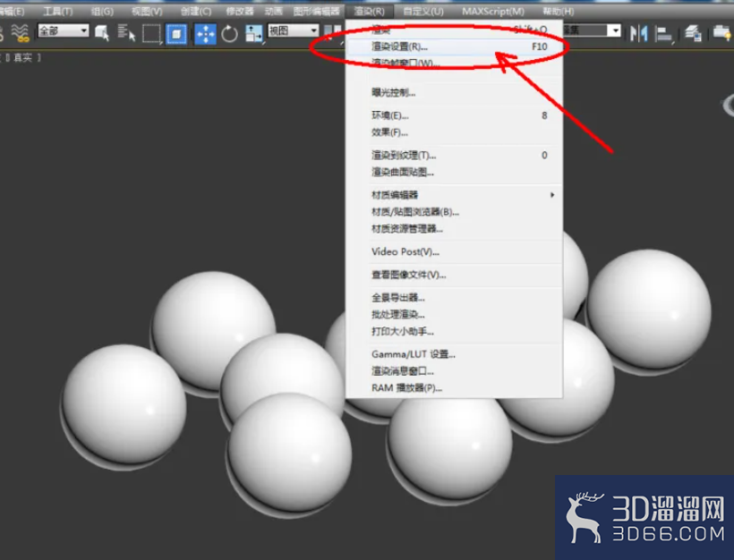This screenshot has width=734, height=560.
Task: Choose 批处理渲染... menu entry
Action: (x=454, y=314)
